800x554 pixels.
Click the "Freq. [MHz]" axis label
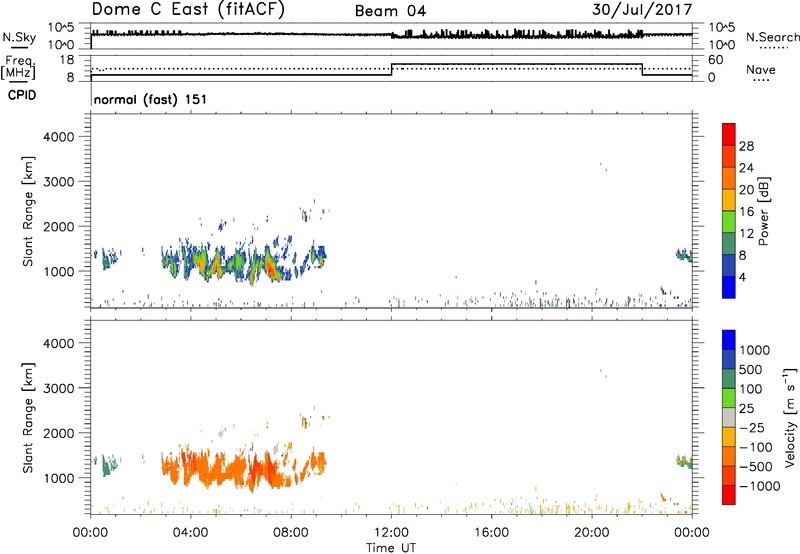[18, 68]
